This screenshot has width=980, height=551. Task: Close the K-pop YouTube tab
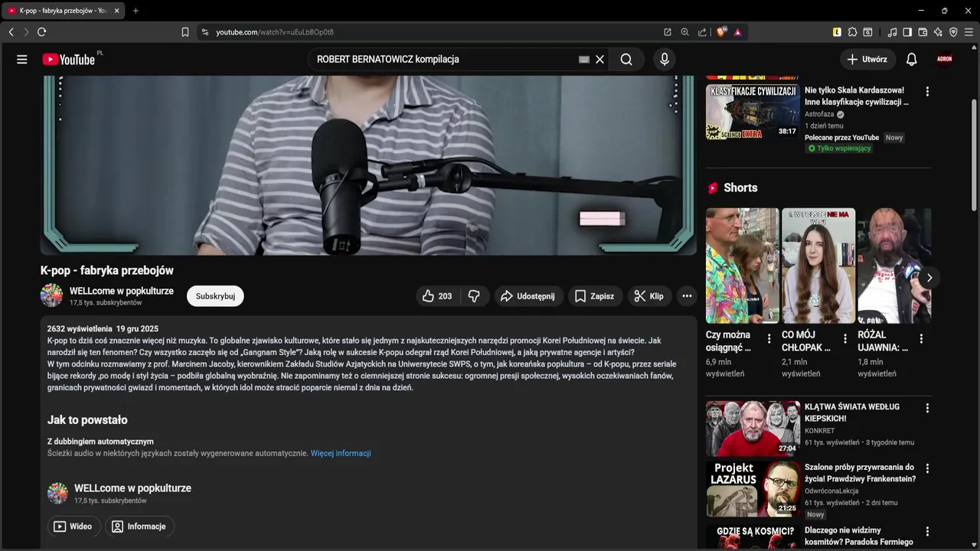click(116, 11)
